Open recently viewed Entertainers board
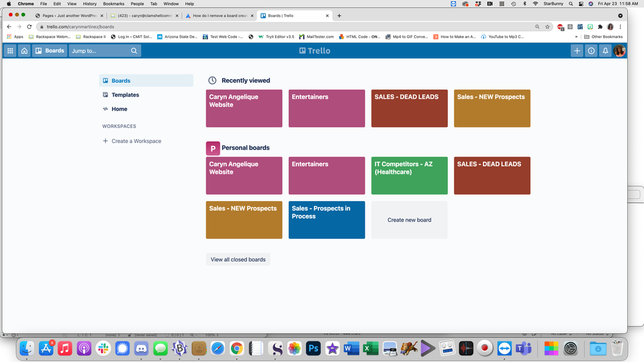 [327, 108]
